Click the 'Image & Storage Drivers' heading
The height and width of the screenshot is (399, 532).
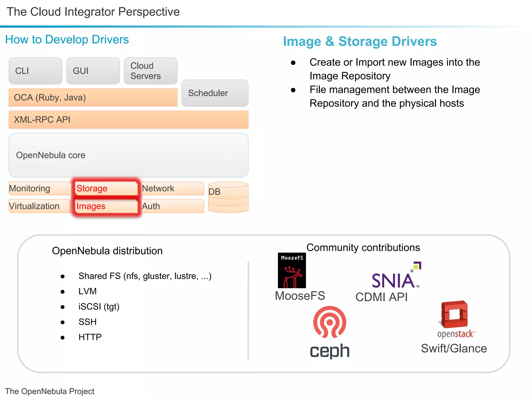tap(360, 41)
